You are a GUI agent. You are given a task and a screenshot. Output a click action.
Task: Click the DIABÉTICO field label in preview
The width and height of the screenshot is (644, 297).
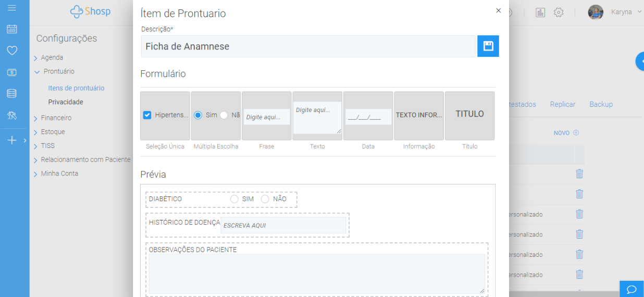click(165, 199)
